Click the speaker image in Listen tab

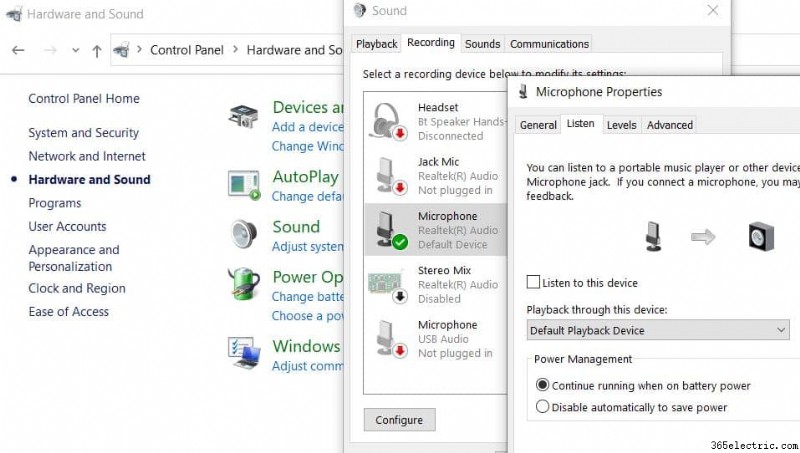coord(761,237)
